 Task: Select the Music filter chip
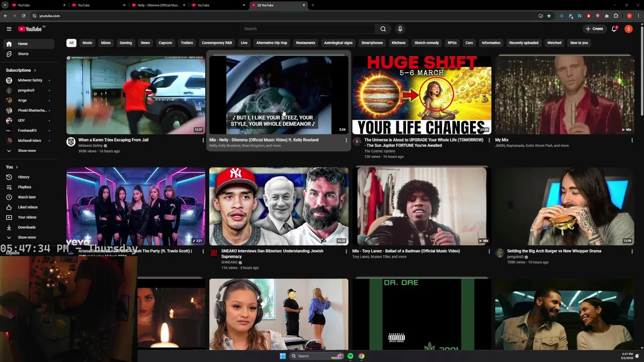(88, 43)
